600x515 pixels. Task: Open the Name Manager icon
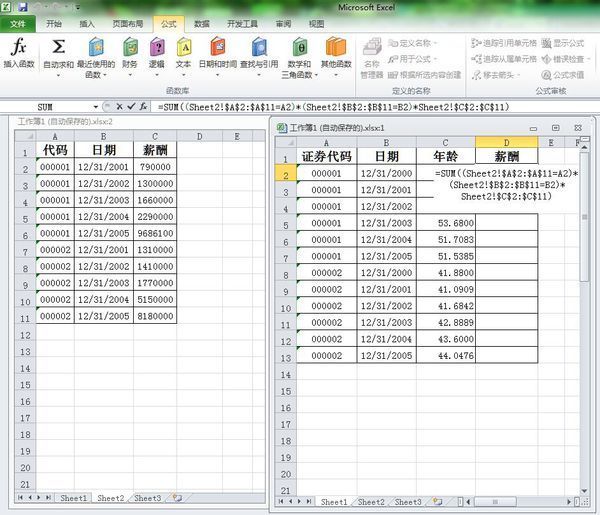point(372,47)
